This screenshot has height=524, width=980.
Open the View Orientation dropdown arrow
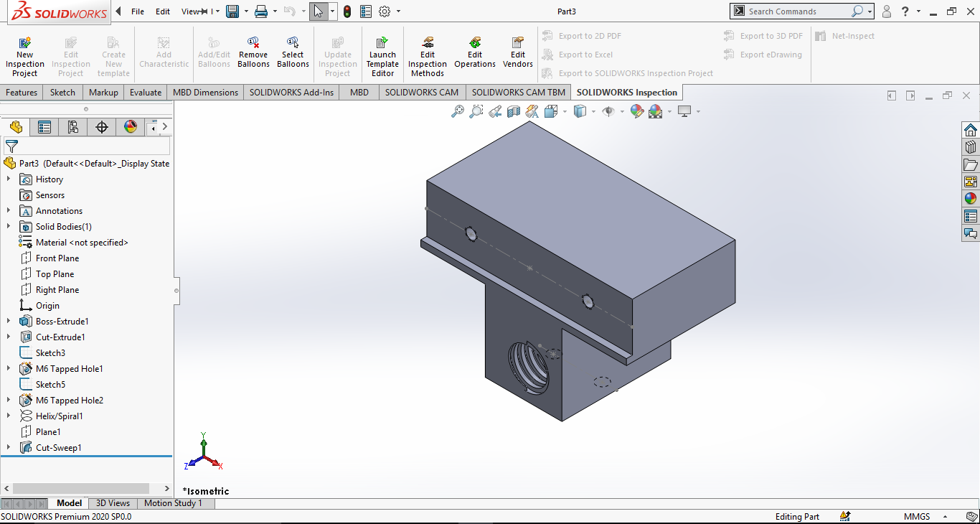[x=565, y=111]
